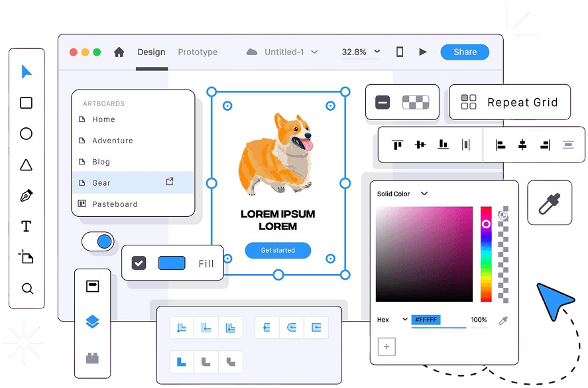The image size is (588, 388).
Task: Select the Pen tool in left toolbar
Action: click(x=27, y=196)
